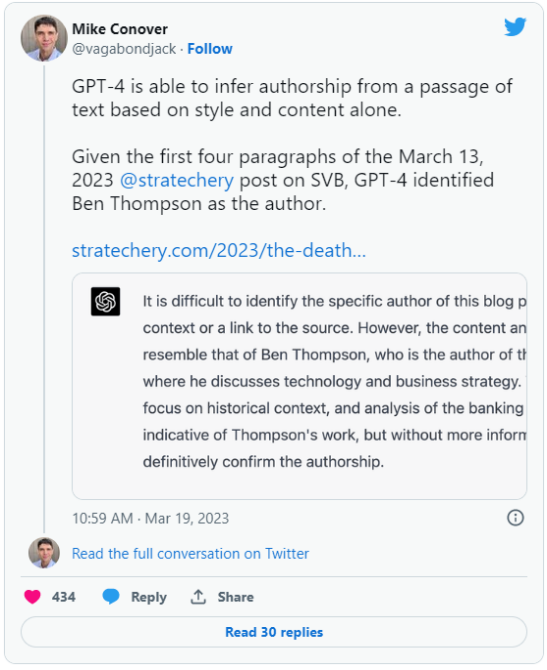Click the share upload arrow icon
The height and width of the screenshot is (670, 547).
pos(198,597)
